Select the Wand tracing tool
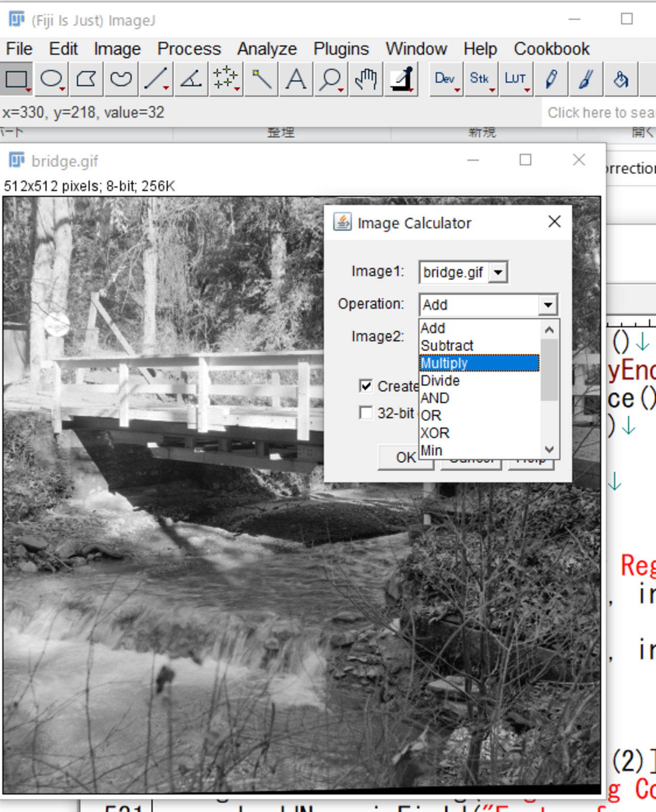The image size is (656, 812). point(261,79)
